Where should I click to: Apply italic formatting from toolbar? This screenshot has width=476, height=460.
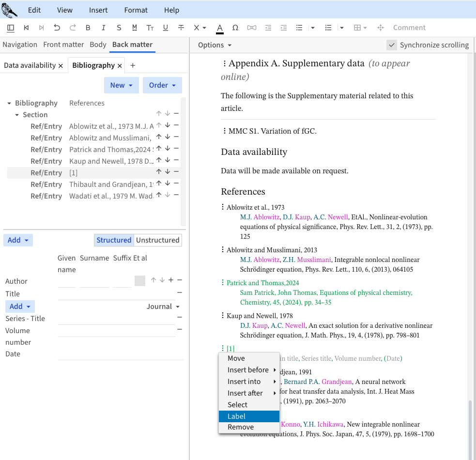[103, 28]
